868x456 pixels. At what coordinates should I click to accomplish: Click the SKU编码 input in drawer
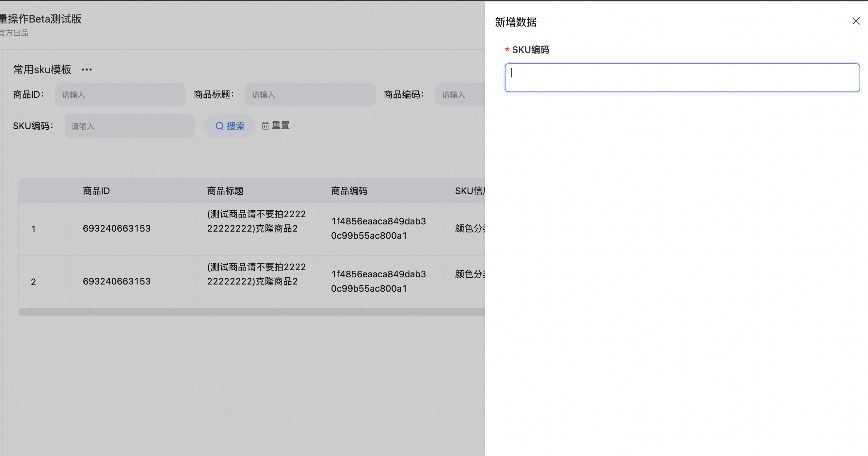point(682,77)
